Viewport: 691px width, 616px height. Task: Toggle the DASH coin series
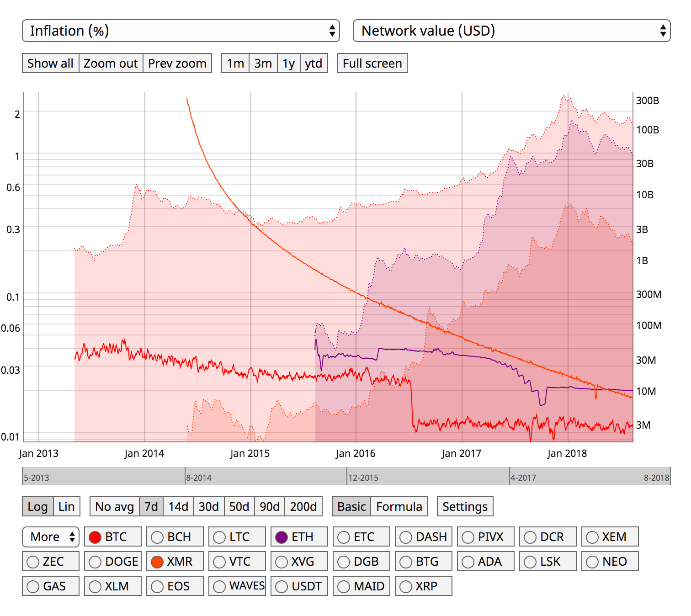coord(424,536)
